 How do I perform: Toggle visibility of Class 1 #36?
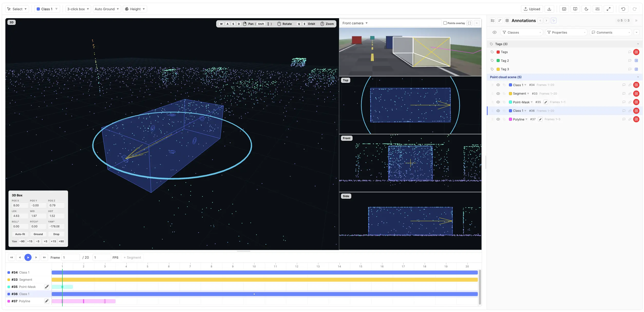[498, 111]
